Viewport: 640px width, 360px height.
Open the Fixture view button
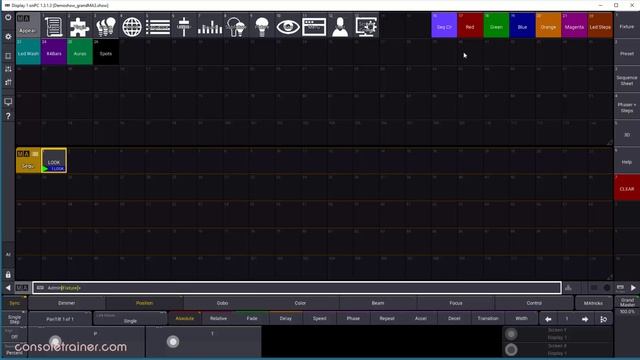click(627, 25)
